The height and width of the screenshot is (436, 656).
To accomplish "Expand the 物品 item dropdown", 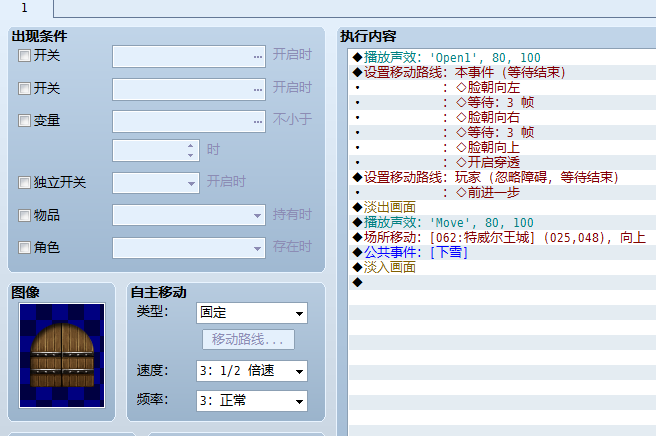I will pyautogui.click(x=189, y=215).
